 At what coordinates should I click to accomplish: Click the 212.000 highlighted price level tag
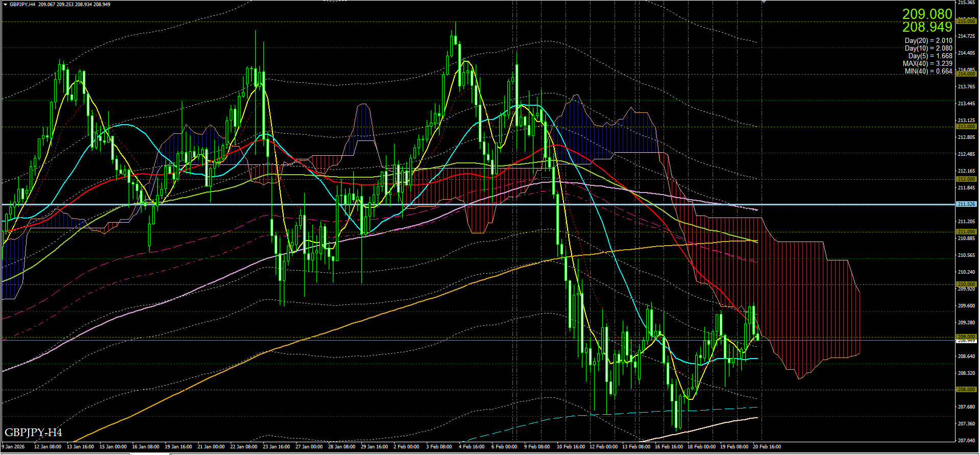(x=966, y=179)
